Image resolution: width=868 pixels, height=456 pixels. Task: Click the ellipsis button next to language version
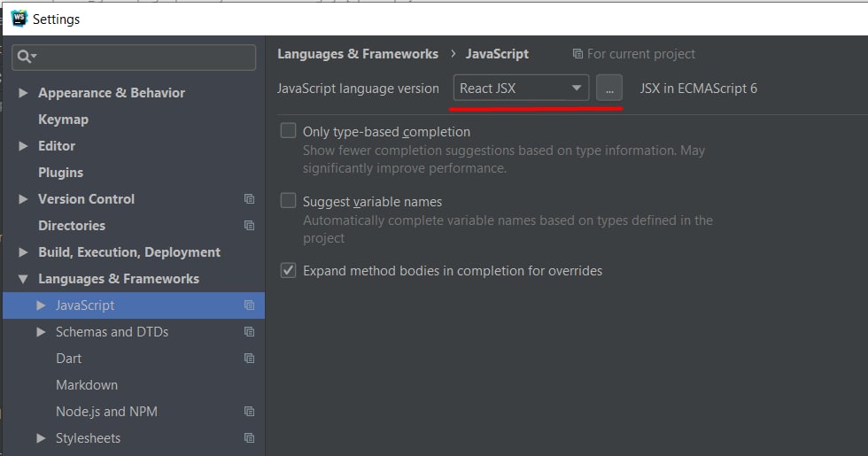(x=609, y=88)
